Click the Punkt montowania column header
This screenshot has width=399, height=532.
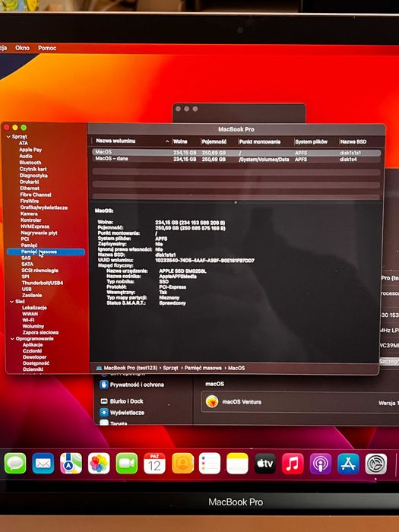(260, 141)
